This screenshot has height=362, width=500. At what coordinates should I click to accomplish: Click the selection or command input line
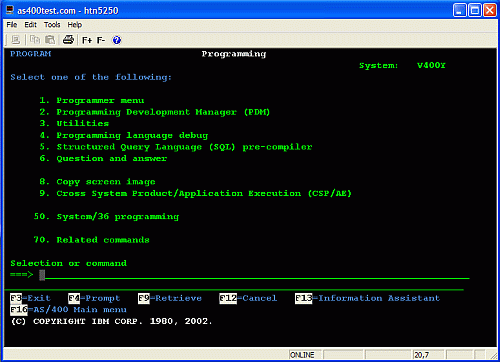(254, 275)
